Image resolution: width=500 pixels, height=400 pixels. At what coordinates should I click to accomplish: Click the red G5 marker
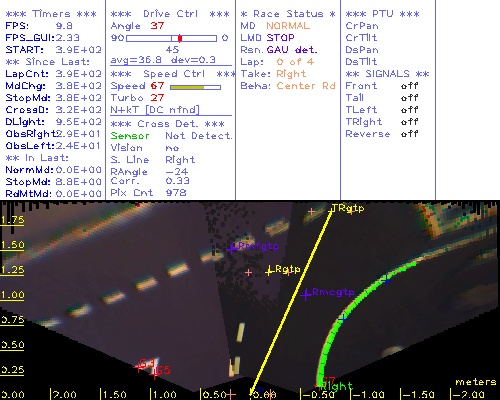point(154,374)
